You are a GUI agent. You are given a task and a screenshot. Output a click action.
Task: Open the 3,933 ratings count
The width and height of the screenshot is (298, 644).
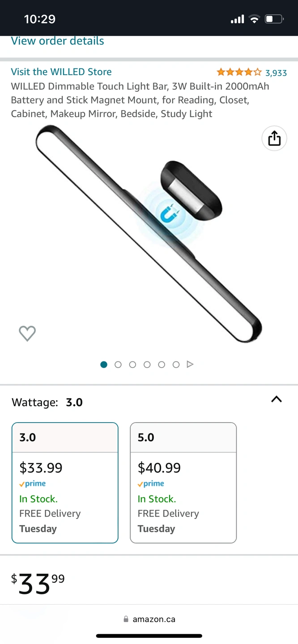pyautogui.click(x=276, y=73)
